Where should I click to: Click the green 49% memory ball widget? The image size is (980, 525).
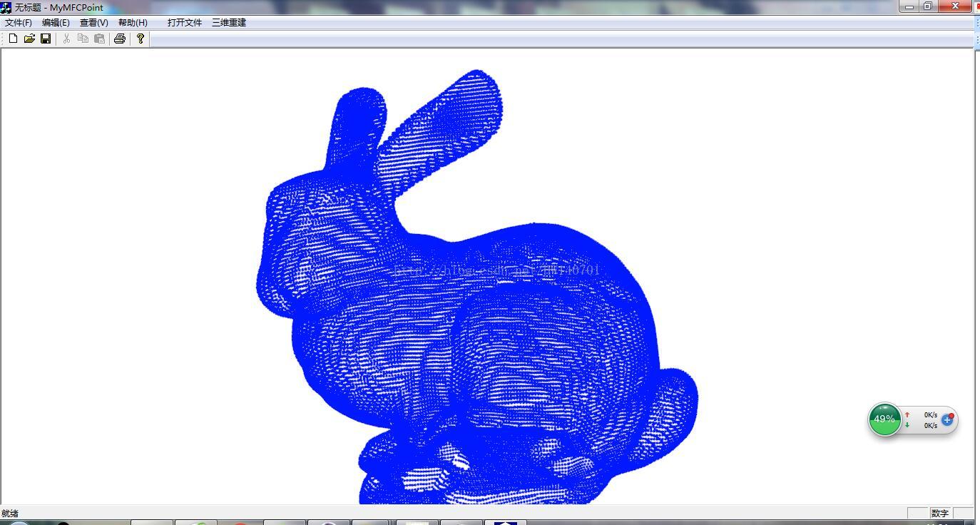tap(884, 419)
